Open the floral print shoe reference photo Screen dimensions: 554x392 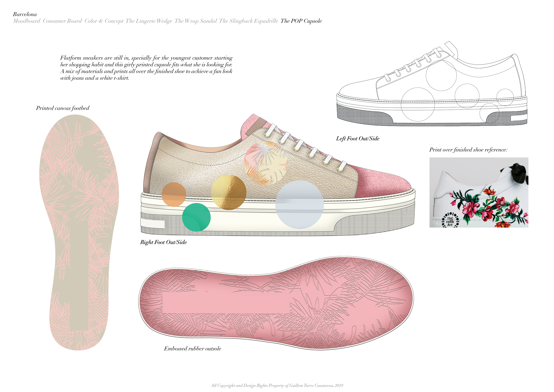[479, 192]
